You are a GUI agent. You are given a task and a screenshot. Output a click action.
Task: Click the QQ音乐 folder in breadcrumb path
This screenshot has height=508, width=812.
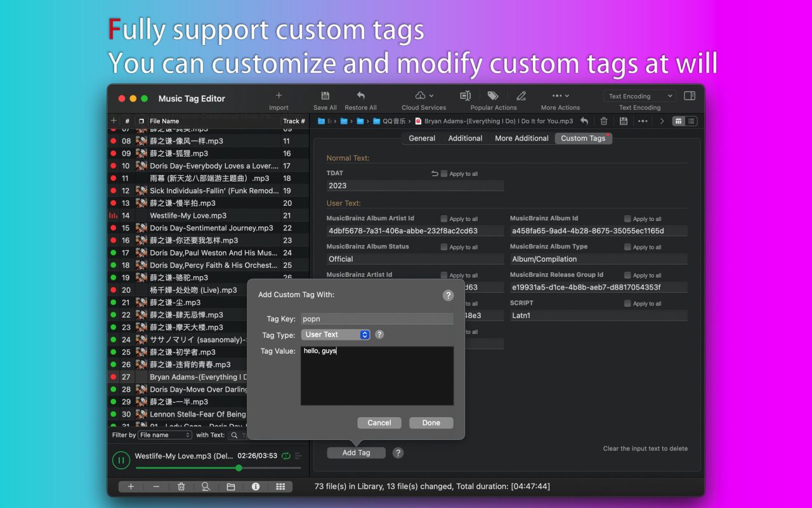[x=388, y=121]
